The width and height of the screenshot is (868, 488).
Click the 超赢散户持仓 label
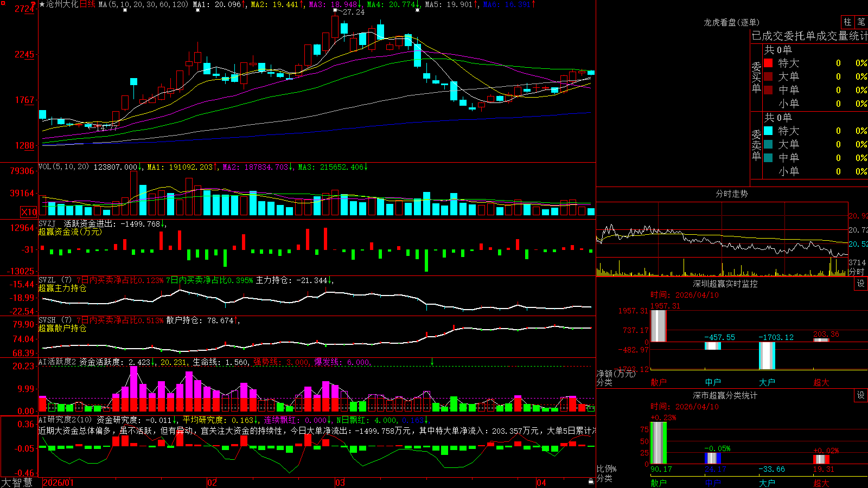[62, 328]
